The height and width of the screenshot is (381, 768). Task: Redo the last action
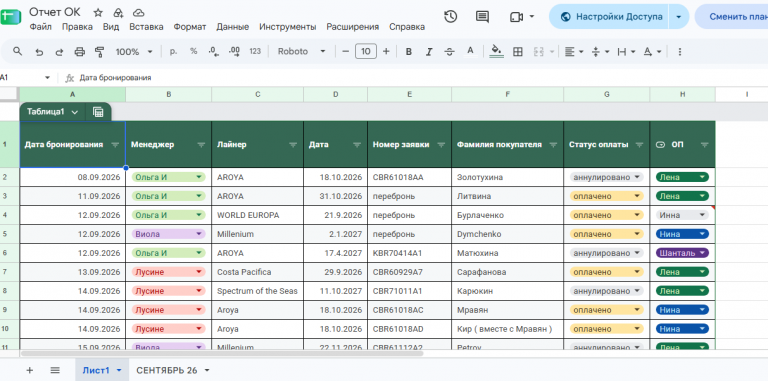tap(59, 52)
